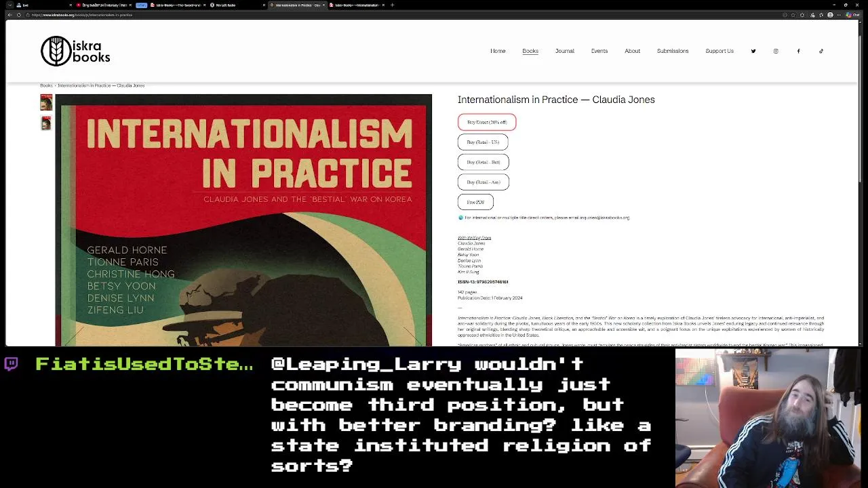Click the book title heading

[556, 100]
